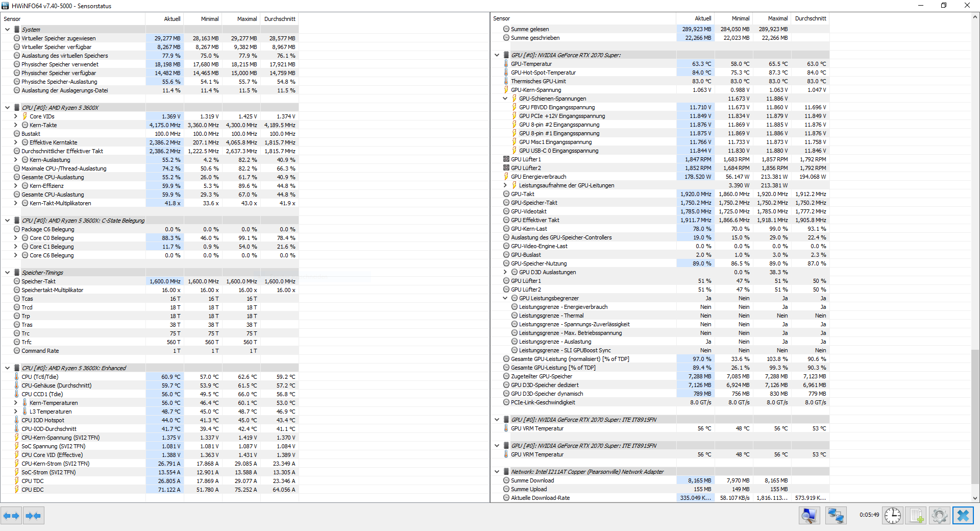Click the right pane scrollbar down arrow
The width and height of the screenshot is (980, 531).
(975, 498)
